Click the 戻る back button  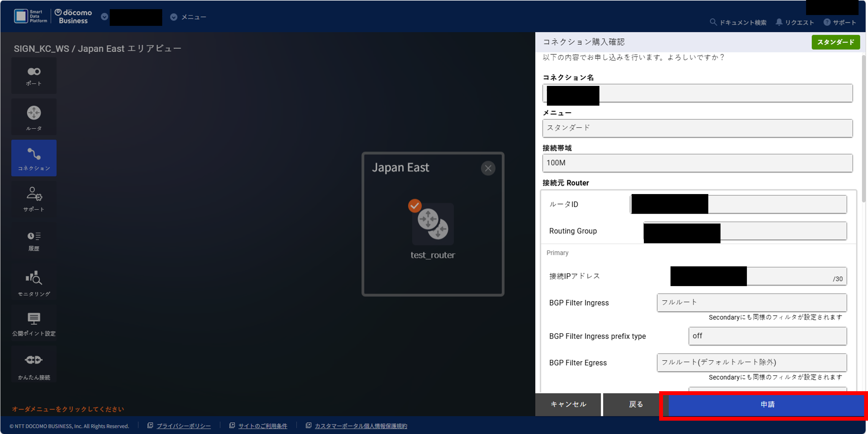pyautogui.click(x=636, y=404)
